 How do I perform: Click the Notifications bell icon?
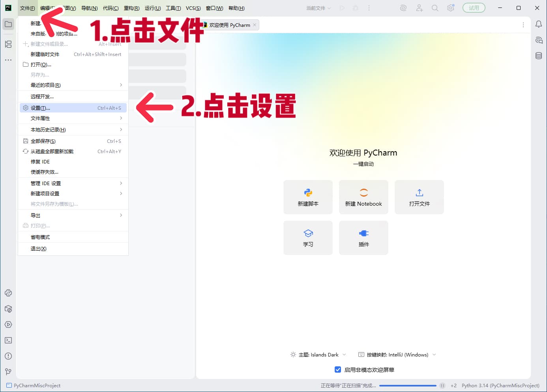click(538, 24)
